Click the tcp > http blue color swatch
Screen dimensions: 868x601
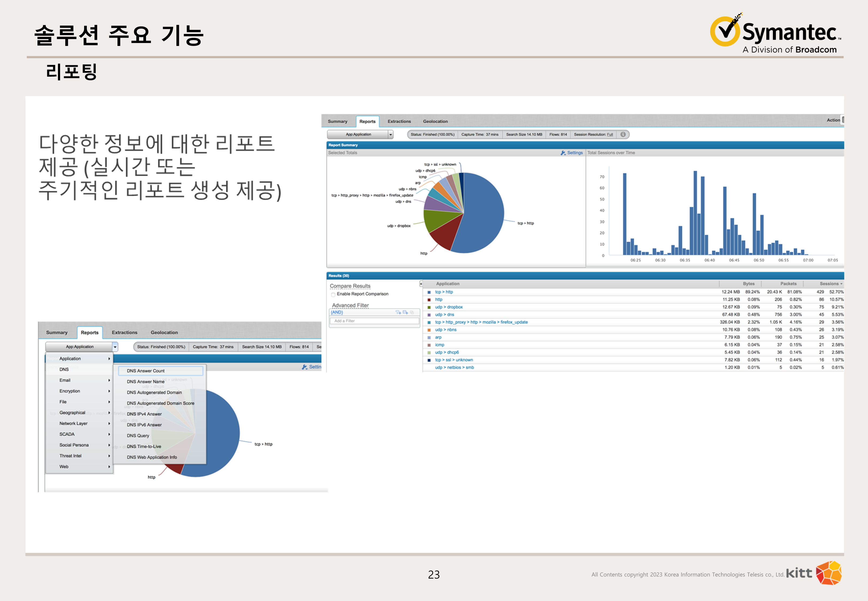point(429,292)
